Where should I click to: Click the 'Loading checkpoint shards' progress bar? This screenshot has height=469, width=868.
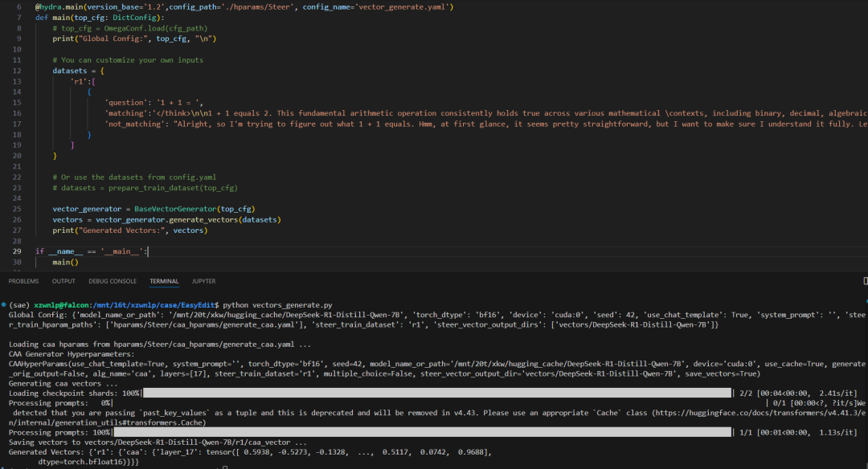(x=437, y=394)
